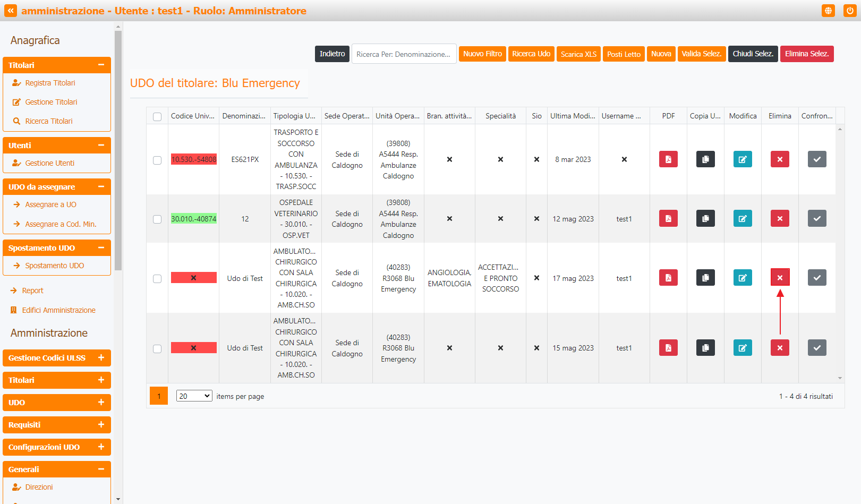Focus the Ricerca Per Denominazione search field
The width and height of the screenshot is (861, 504).
click(x=404, y=54)
